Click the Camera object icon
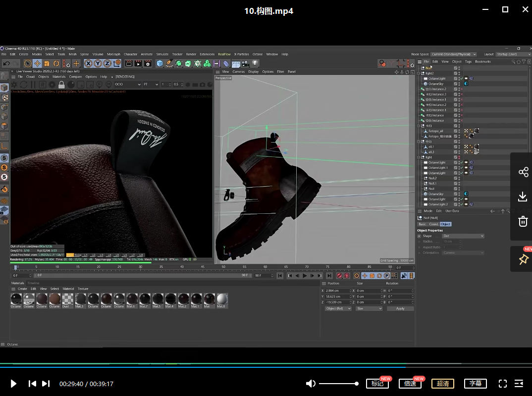The width and height of the screenshot is (532, 396). click(245, 63)
